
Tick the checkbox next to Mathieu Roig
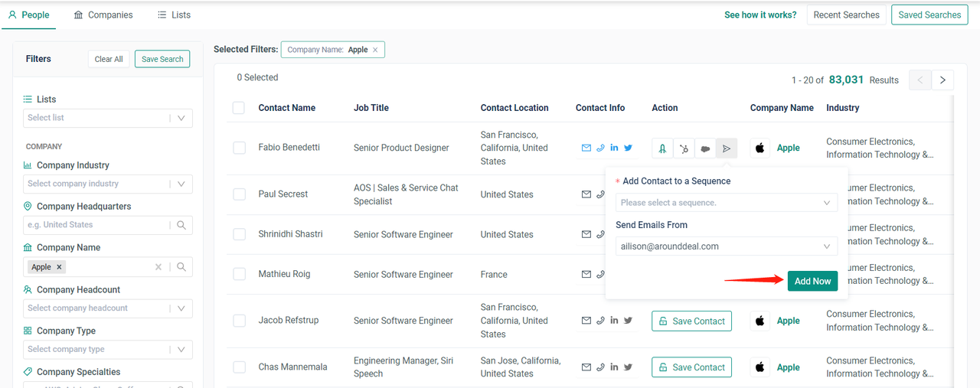coord(239,274)
